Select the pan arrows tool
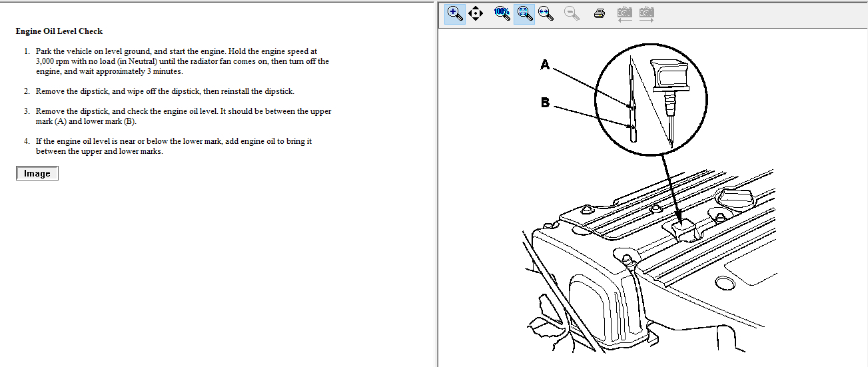This screenshot has width=868, height=367. point(476,13)
